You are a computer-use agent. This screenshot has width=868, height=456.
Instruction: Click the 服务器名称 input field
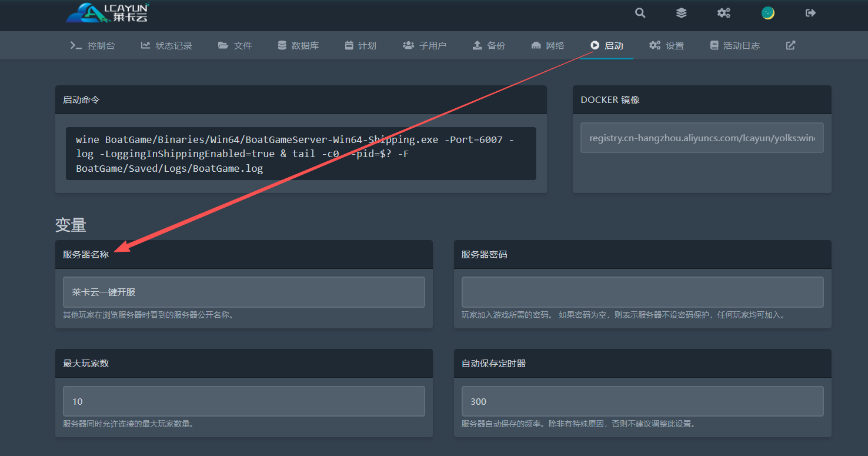click(x=243, y=292)
